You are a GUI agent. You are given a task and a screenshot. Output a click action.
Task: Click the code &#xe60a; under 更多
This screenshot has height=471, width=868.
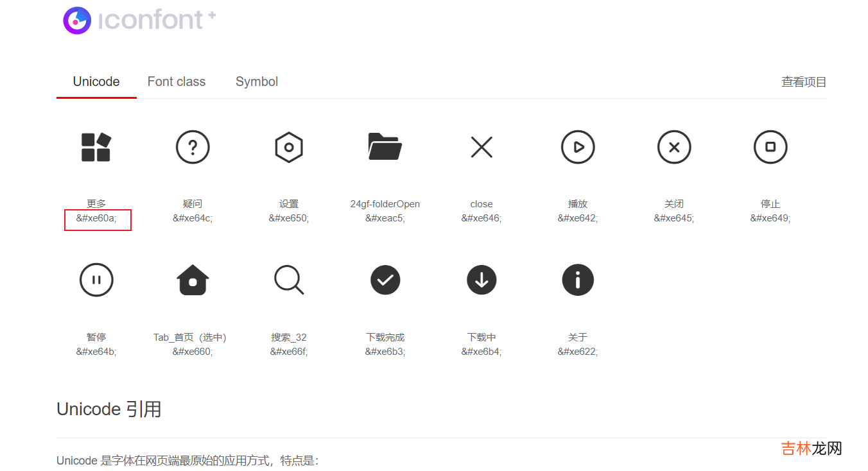[96, 218]
